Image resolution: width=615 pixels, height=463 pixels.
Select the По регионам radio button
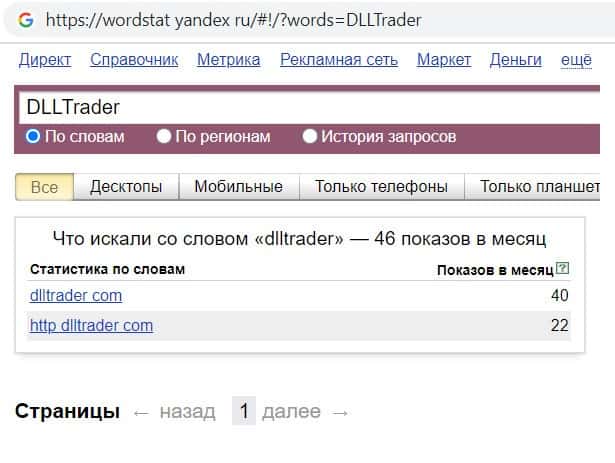point(164,137)
